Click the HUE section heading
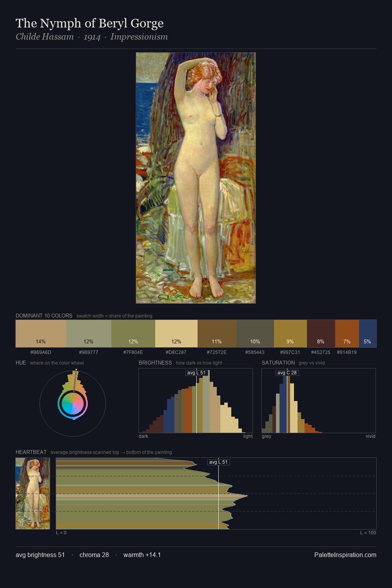This screenshot has height=588, width=392. 21,363
